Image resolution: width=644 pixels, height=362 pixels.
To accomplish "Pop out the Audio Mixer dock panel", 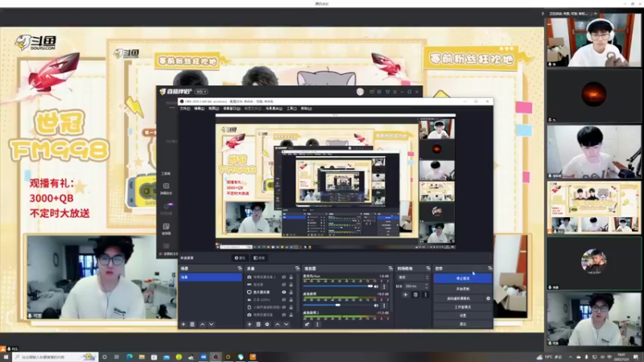I will click(x=390, y=269).
